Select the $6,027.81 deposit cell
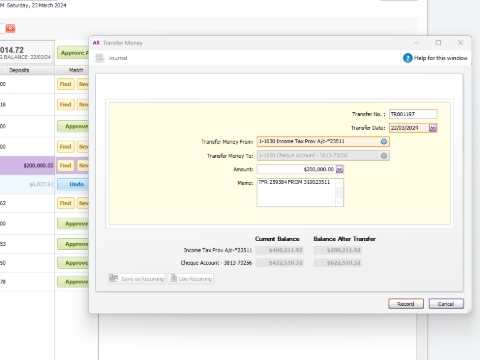Screen dimensions: 480x360 pyautogui.click(x=27, y=184)
